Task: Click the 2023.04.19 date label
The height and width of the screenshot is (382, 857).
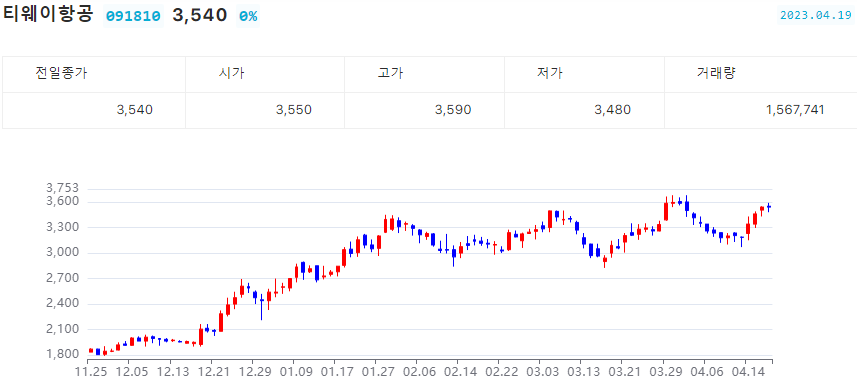Action: point(815,15)
